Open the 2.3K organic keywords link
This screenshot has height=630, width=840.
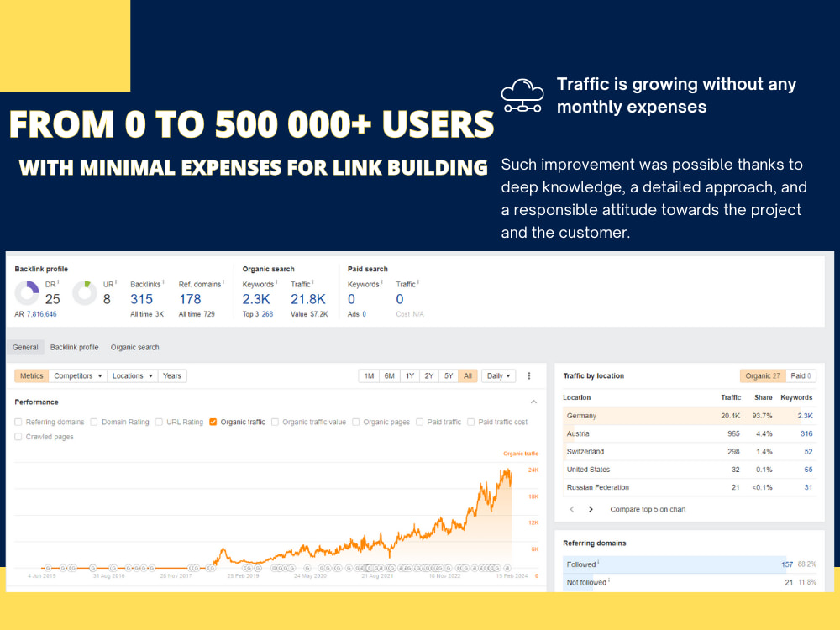click(256, 299)
